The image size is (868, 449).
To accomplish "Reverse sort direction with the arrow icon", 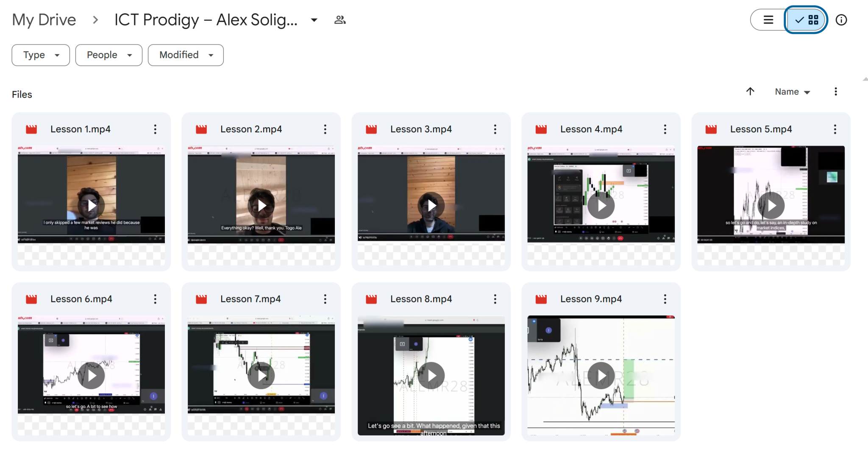I will coord(750,92).
